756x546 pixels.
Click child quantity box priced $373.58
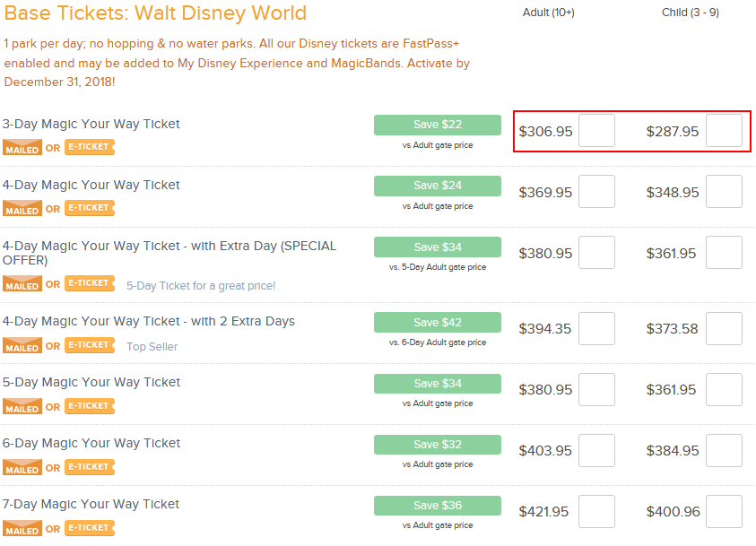click(725, 329)
